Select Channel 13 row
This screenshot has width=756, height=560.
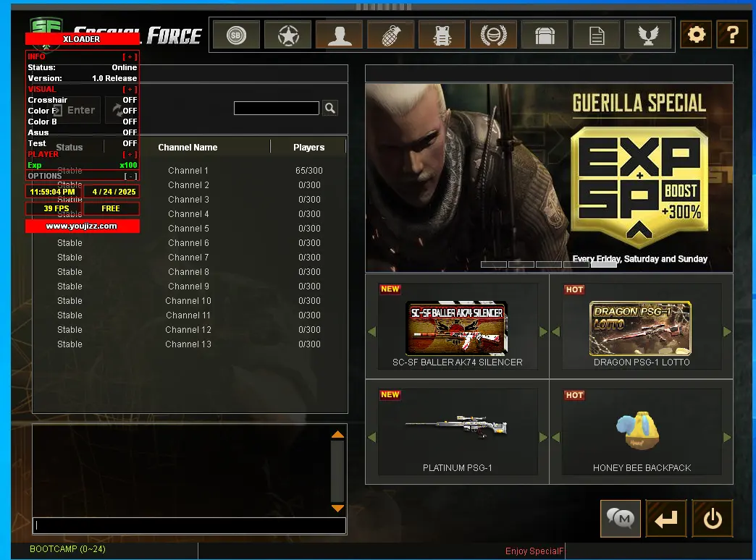tap(190, 344)
